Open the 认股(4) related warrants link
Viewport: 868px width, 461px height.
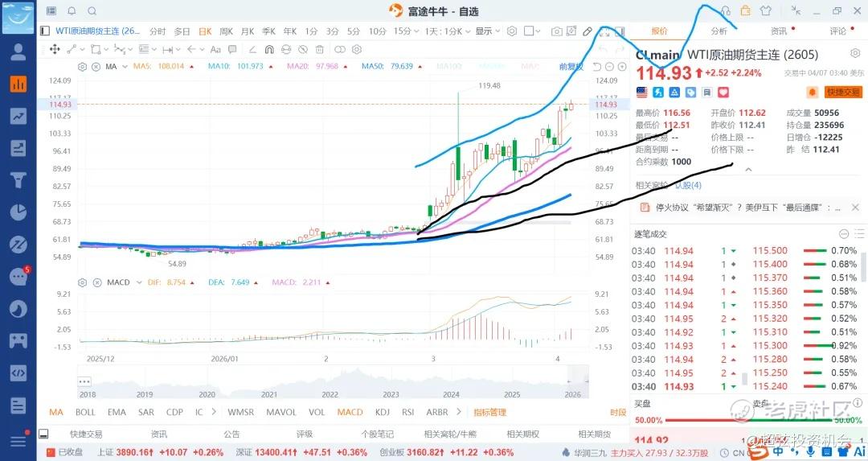(x=688, y=185)
